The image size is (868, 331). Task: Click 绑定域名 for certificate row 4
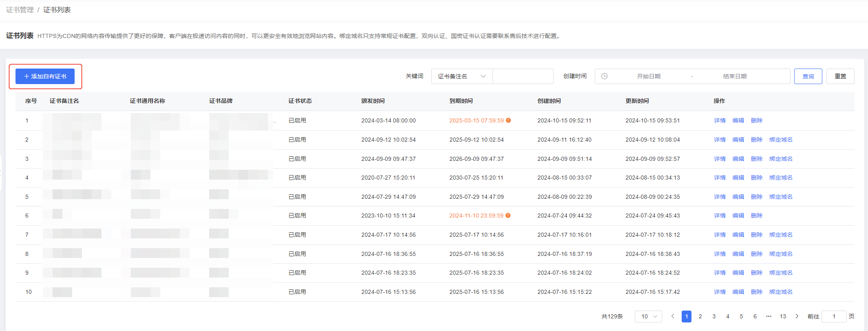click(781, 178)
